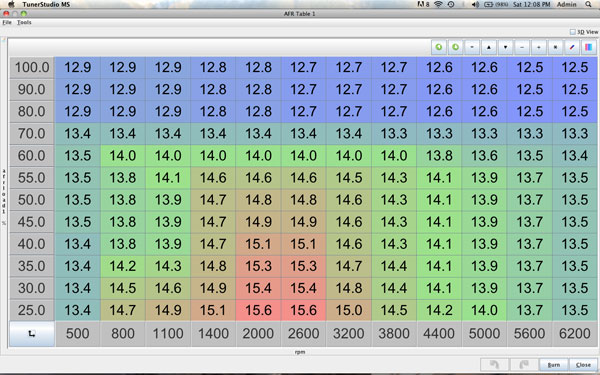This screenshot has height=375, width=600.
Task: Click the plus add-by toolbar button
Action: (539, 47)
